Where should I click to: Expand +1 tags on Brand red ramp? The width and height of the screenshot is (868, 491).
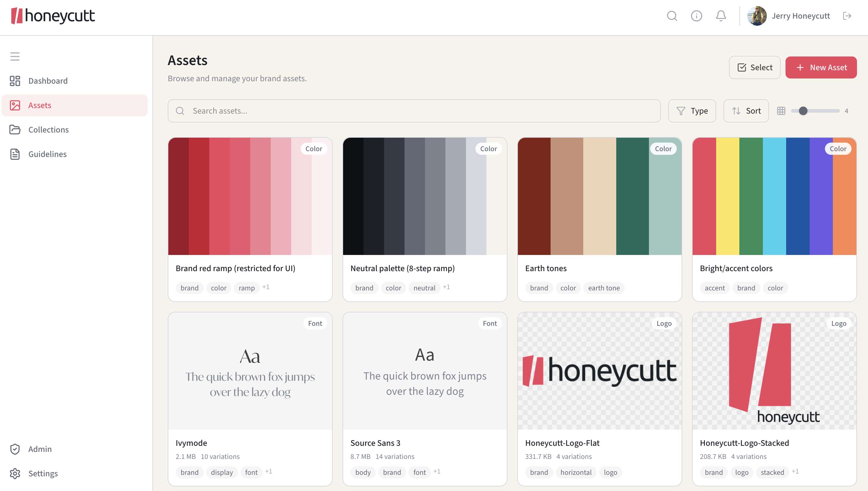click(x=266, y=287)
